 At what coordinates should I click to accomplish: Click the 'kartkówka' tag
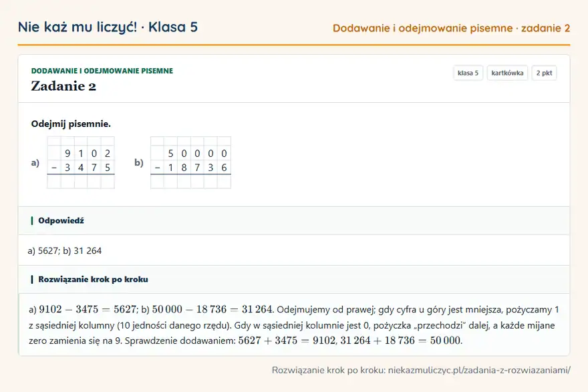pyautogui.click(x=507, y=73)
